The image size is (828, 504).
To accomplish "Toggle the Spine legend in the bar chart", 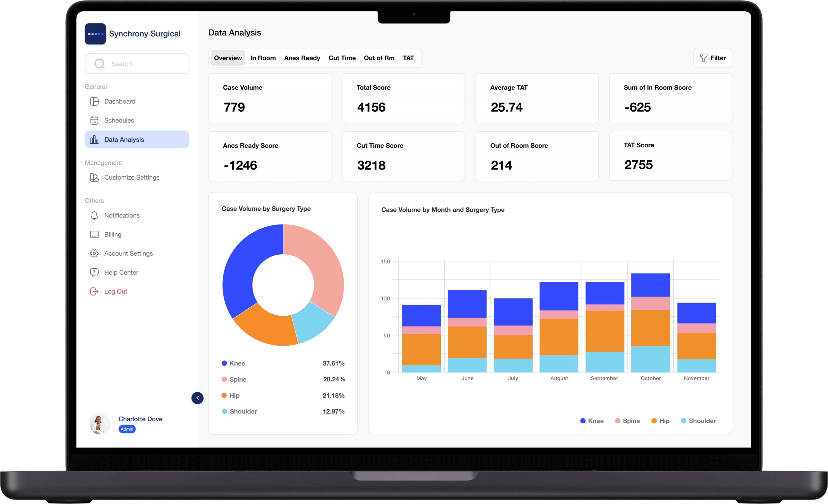I will 627,421.
